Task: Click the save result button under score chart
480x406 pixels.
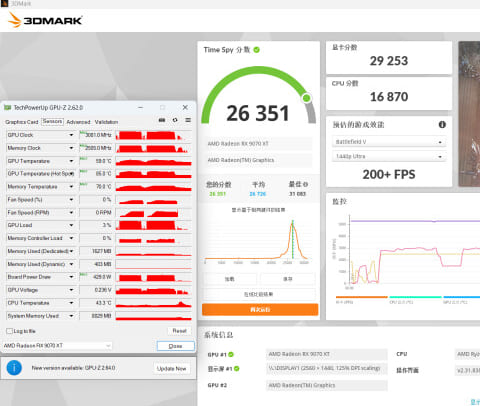Action: click(288, 279)
